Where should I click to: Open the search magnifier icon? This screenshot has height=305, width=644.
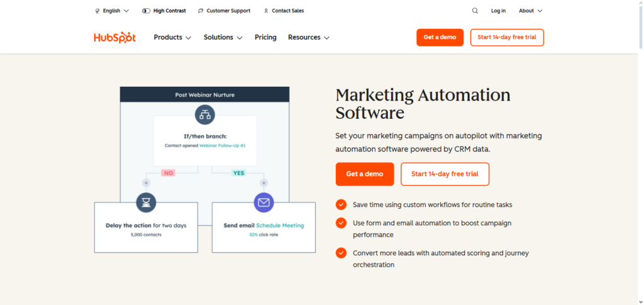pos(475,11)
